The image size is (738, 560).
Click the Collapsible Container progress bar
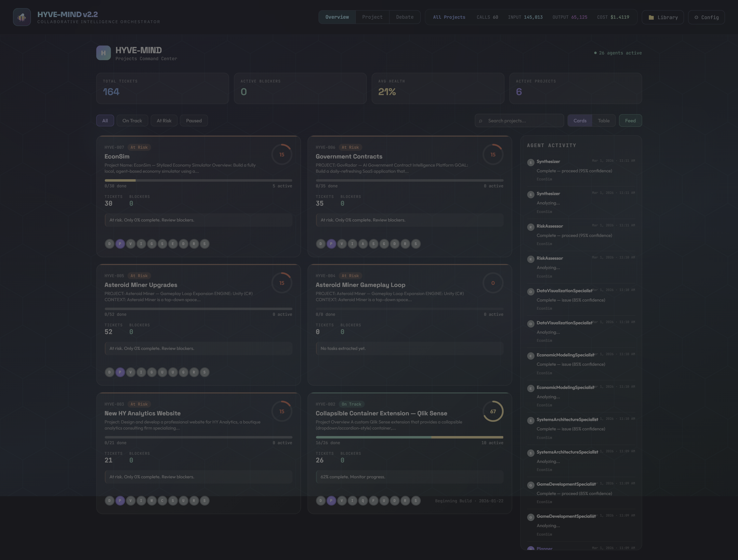tap(409, 437)
